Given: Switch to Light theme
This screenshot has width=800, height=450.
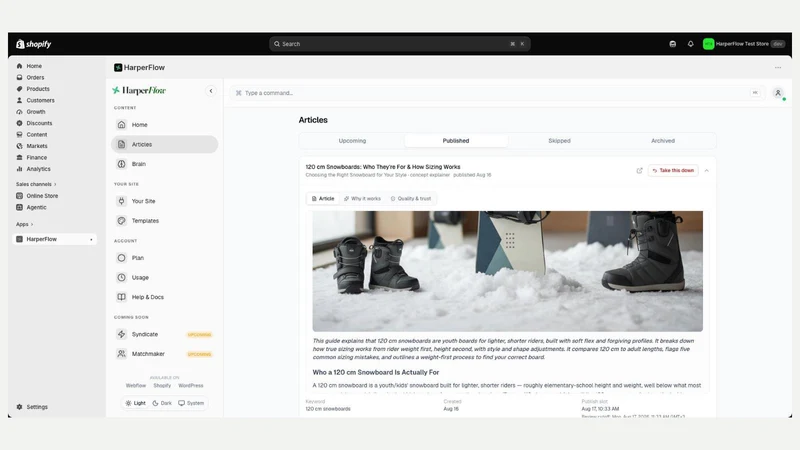Looking at the screenshot, I should pos(136,403).
